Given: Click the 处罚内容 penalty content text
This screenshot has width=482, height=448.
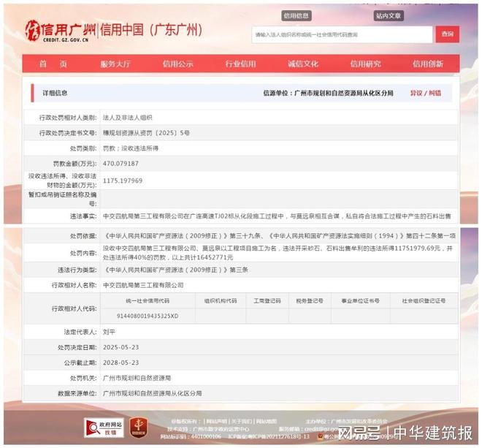Looking at the screenshot, I should [278, 253].
